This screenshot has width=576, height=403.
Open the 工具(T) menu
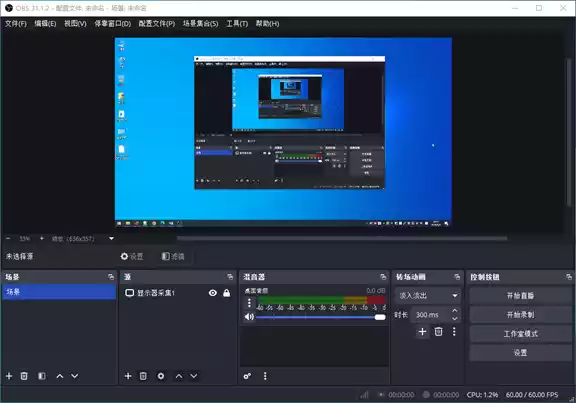pyautogui.click(x=237, y=24)
